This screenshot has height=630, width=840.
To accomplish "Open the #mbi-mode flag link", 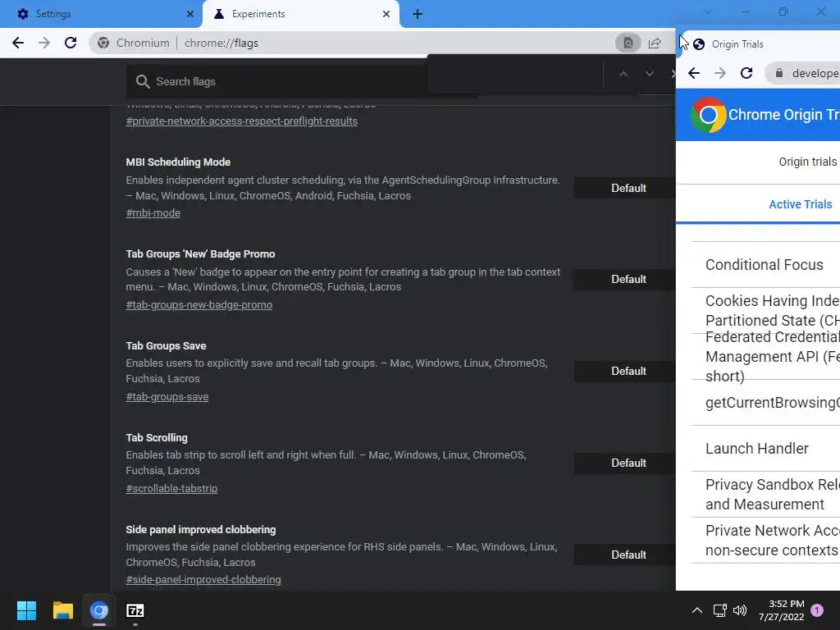I will coord(153,213).
